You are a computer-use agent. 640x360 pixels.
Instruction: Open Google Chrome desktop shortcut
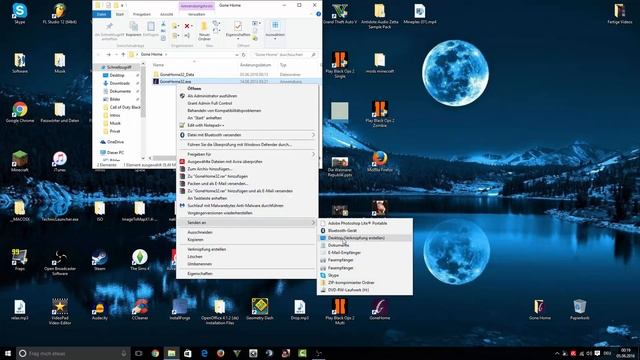(20, 112)
